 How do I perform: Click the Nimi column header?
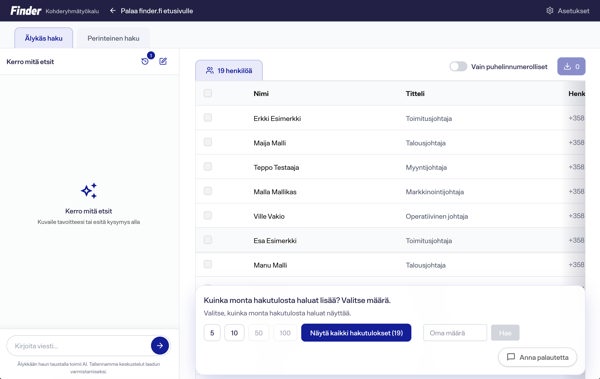click(261, 93)
